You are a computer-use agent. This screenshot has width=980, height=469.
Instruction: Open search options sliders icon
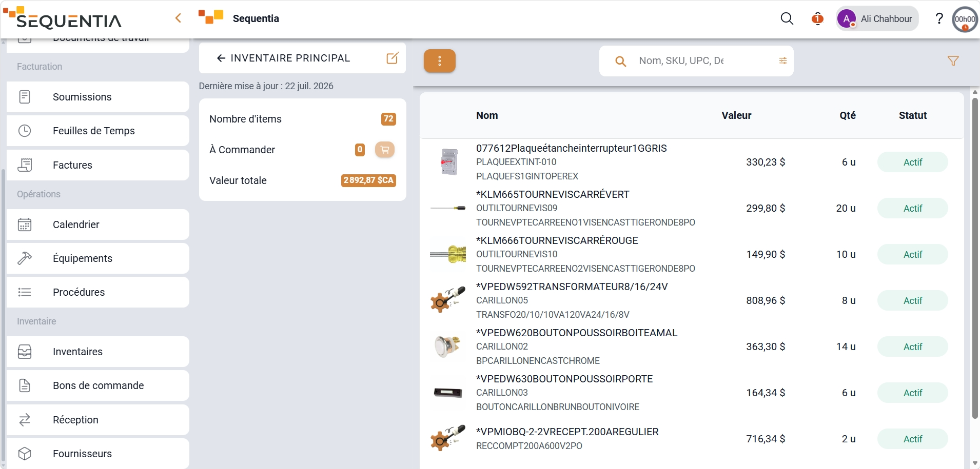[x=783, y=61]
